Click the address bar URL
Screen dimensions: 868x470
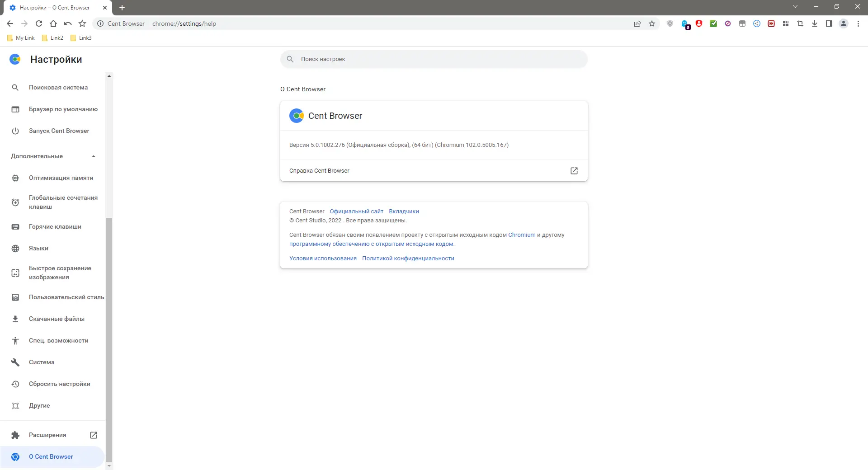[x=184, y=23]
